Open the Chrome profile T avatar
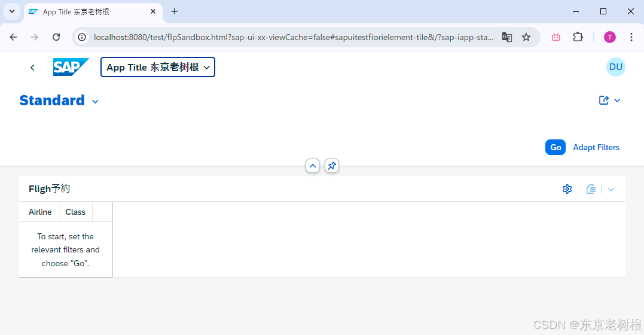644x335 pixels. [610, 37]
